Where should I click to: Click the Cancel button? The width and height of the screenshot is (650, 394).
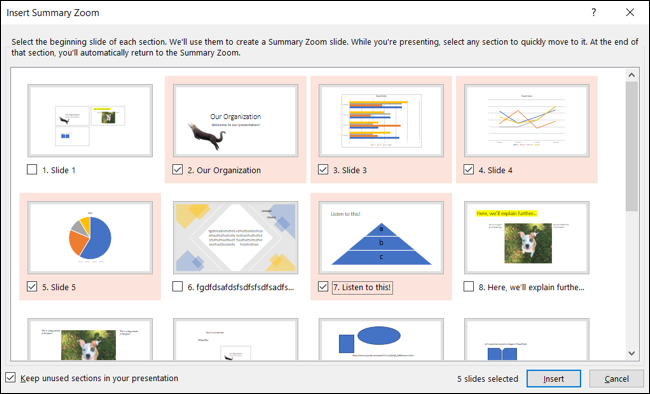pos(616,379)
